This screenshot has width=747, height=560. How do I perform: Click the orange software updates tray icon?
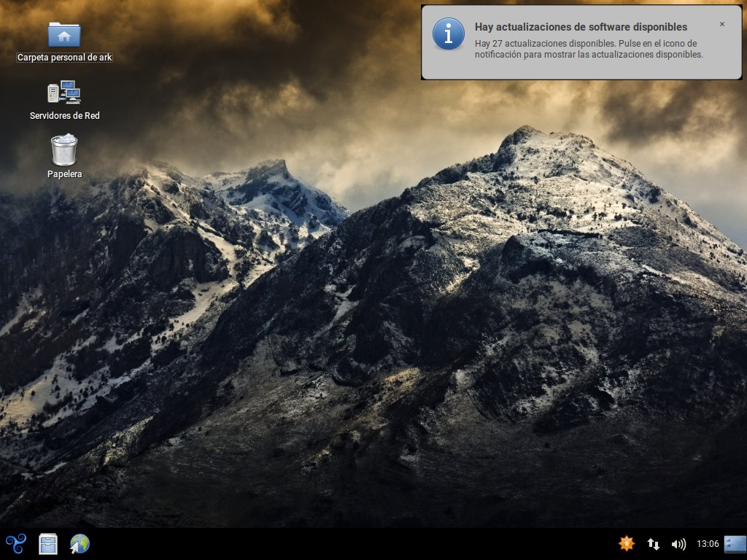(626, 544)
